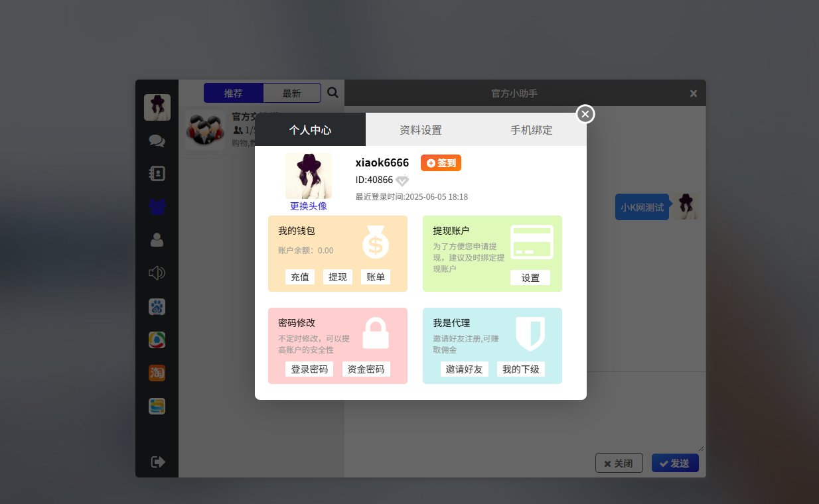Image resolution: width=819 pixels, height=504 pixels.
Task: Click the search magnifier icon
Action: [333, 93]
